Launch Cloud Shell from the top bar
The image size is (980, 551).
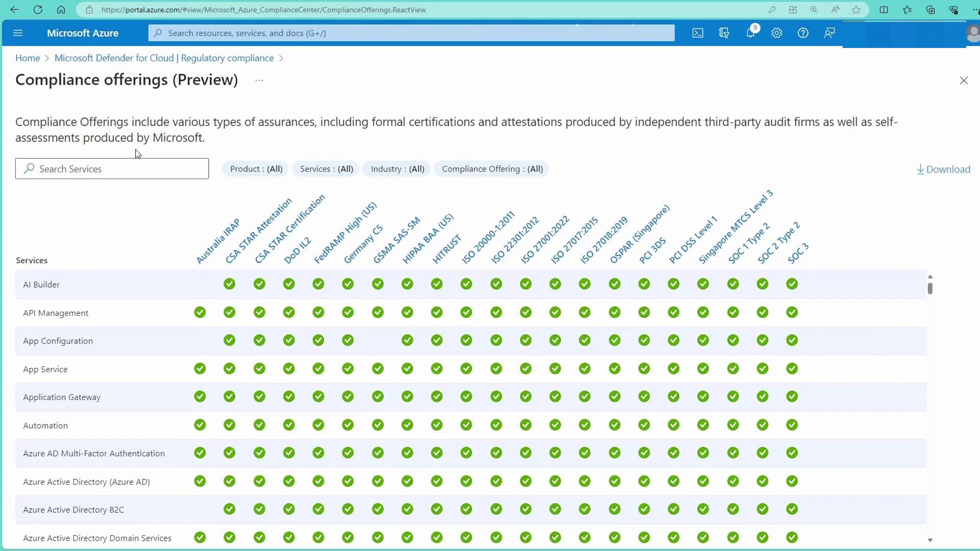pyautogui.click(x=697, y=33)
